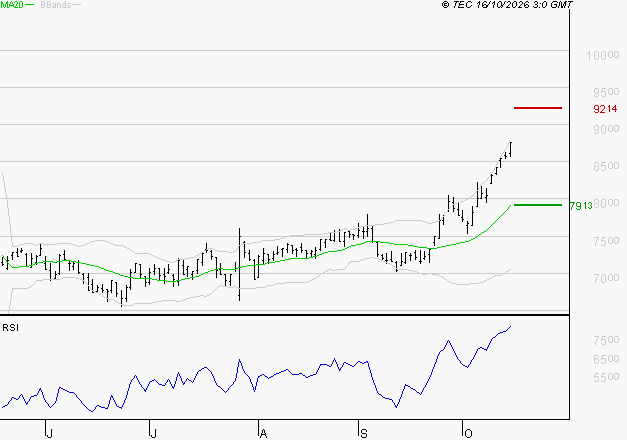
Task: Click the RSI panel label
Action: click(10, 328)
